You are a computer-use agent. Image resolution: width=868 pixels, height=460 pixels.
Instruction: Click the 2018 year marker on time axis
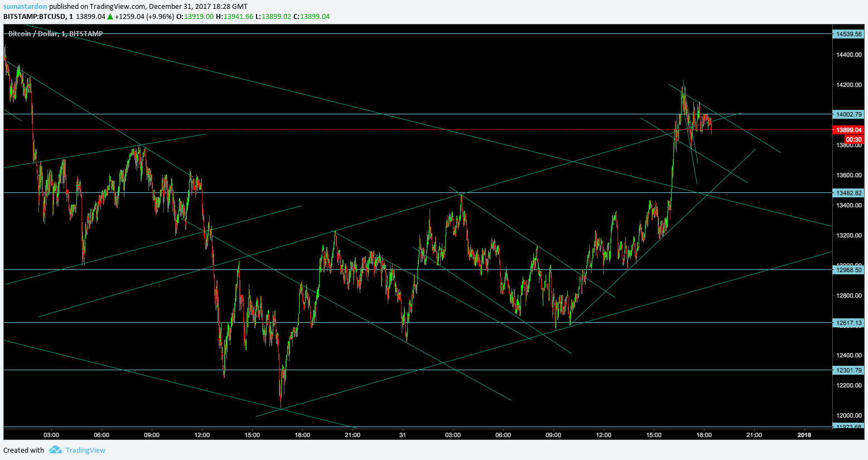pyautogui.click(x=804, y=435)
